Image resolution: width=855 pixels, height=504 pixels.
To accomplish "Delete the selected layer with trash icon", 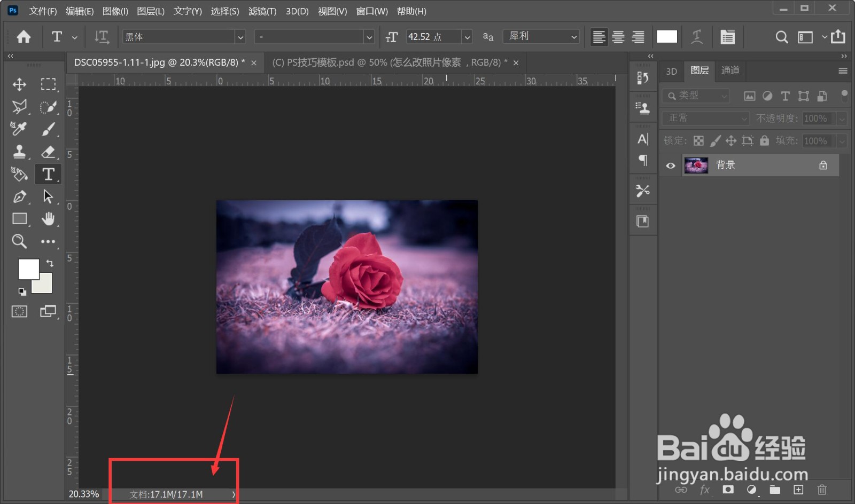I will pyautogui.click(x=822, y=490).
